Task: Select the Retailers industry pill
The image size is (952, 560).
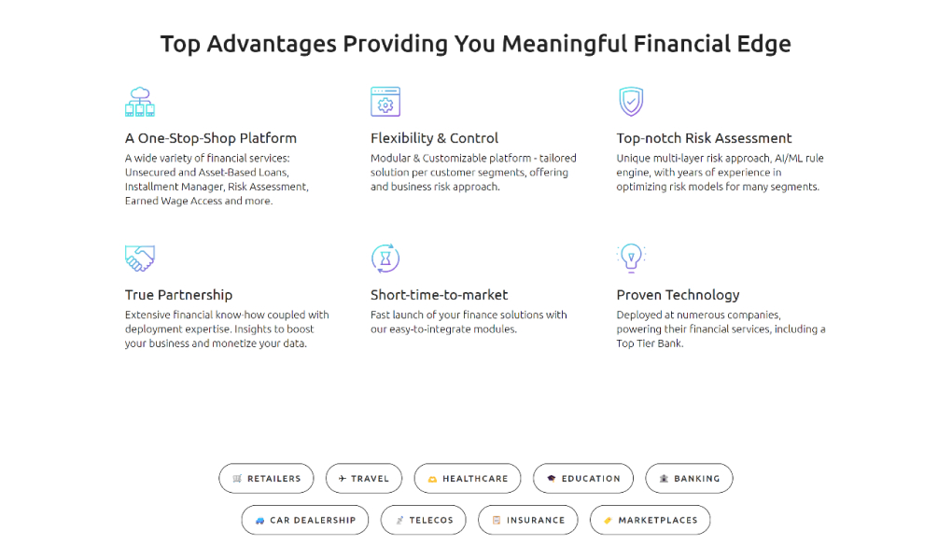Action: [x=266, y=479]
